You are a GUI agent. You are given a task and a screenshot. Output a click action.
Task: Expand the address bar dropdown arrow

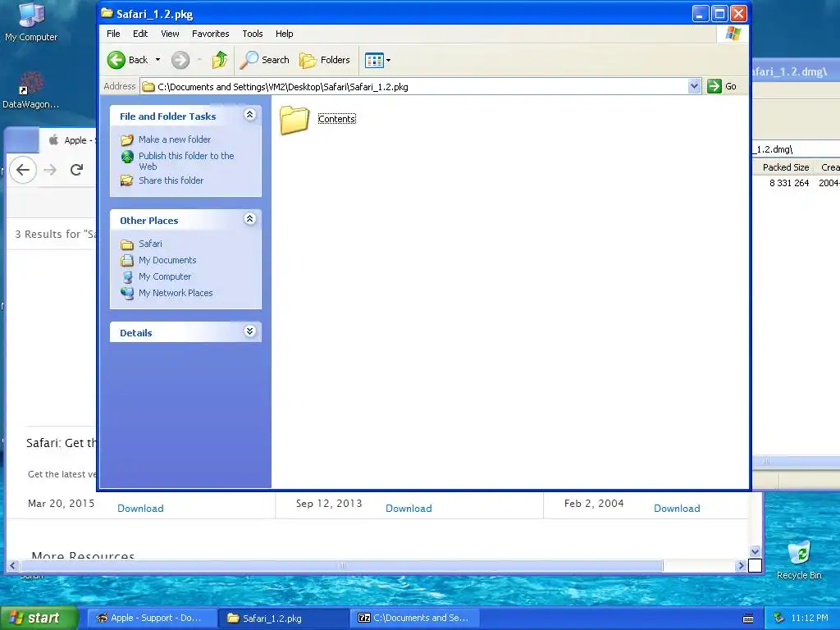694,86
